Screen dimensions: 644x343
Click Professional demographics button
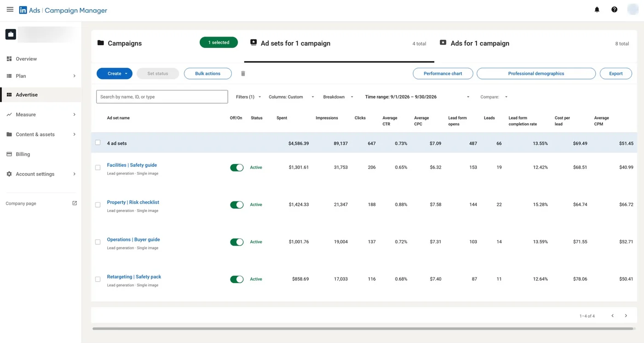536,74
